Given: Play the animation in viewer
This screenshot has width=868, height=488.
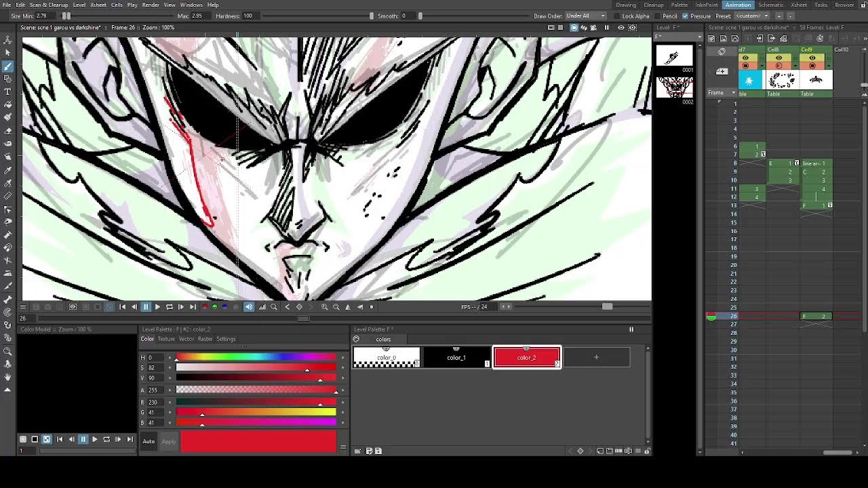Looking at the screenshot, I should 157,307.
